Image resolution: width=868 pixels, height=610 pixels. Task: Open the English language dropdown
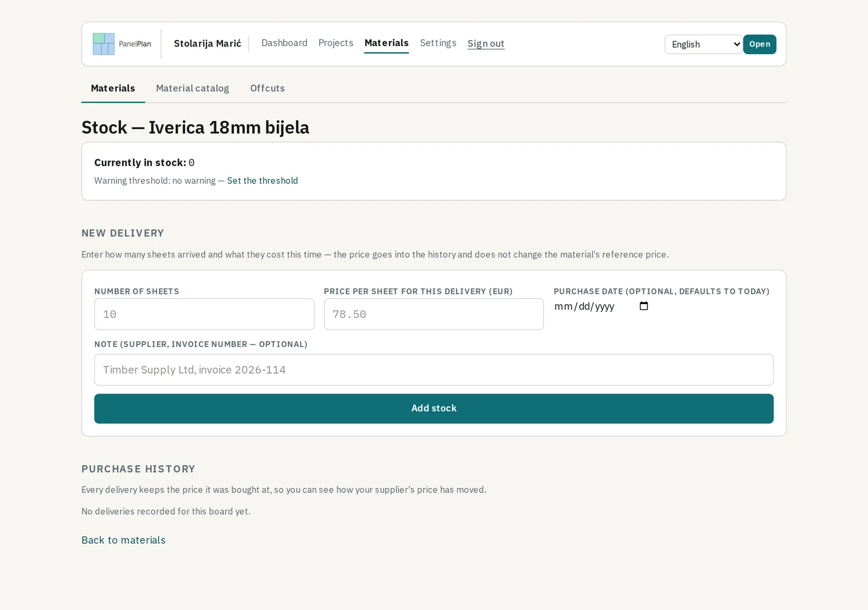704,44
